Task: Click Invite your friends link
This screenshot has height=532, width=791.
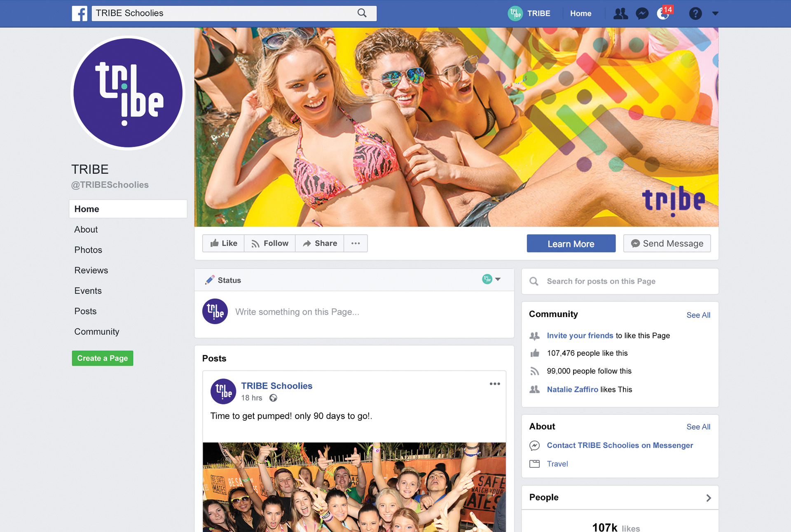Action: (580, 336)
